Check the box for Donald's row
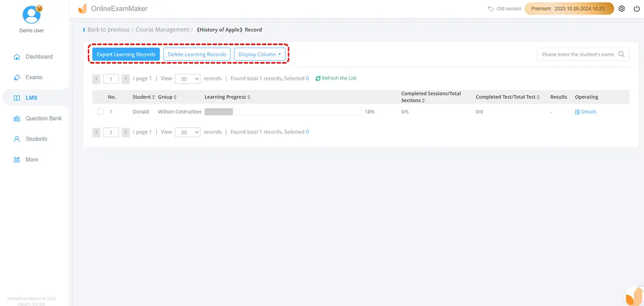Screen dimensions: 644x306 tap(100, 112)
